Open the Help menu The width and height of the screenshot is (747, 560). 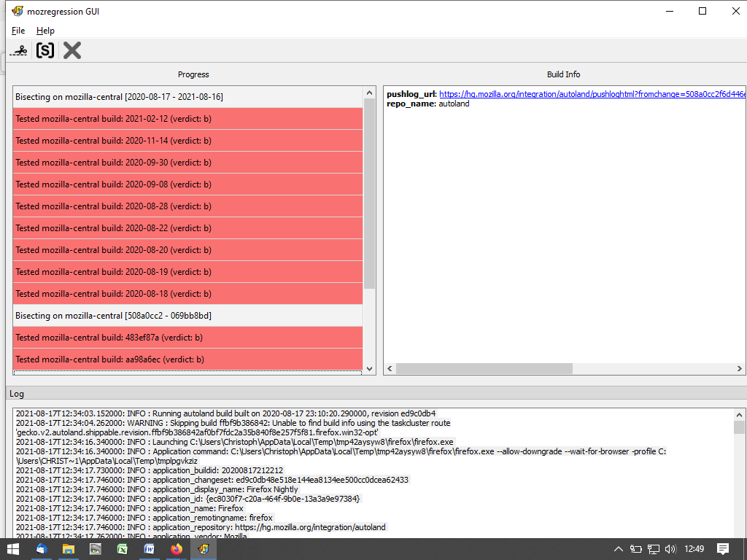pos(45,31)
